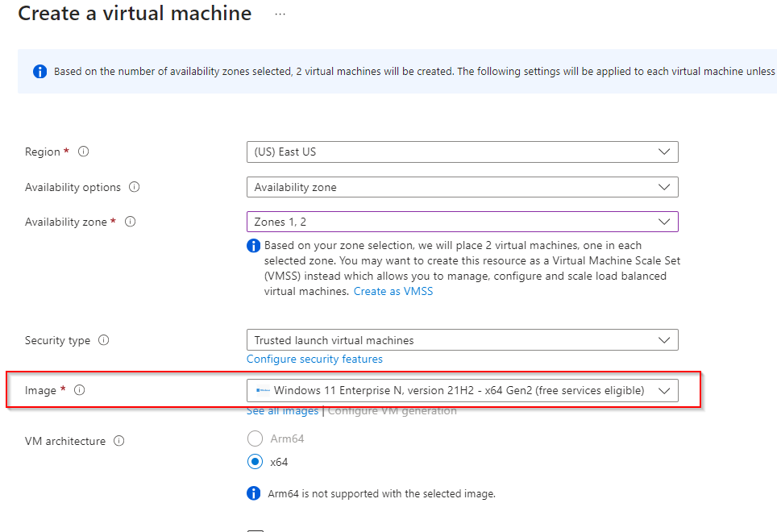
Task: Expand the Security type dropdown
Action: click(x=462, y=340)
